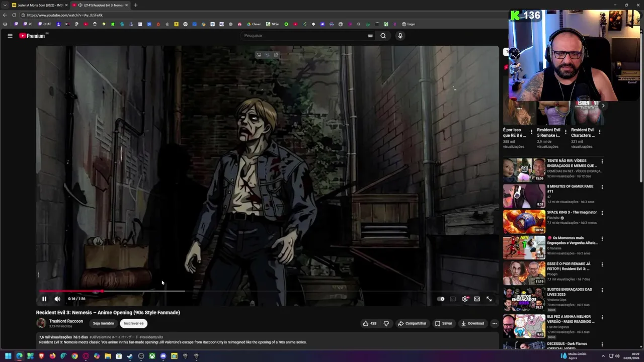
Task: Open the Login bookmark
Action: (409, 24)
